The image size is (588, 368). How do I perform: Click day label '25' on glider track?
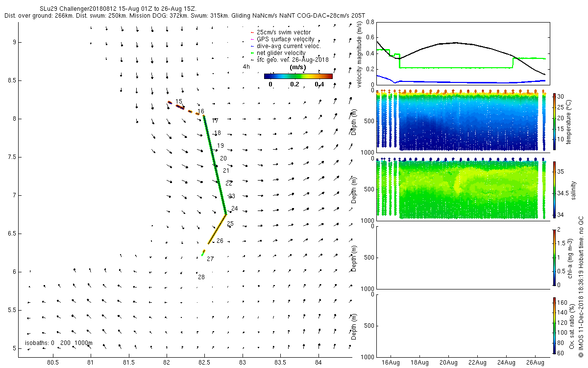coord(230,224)
